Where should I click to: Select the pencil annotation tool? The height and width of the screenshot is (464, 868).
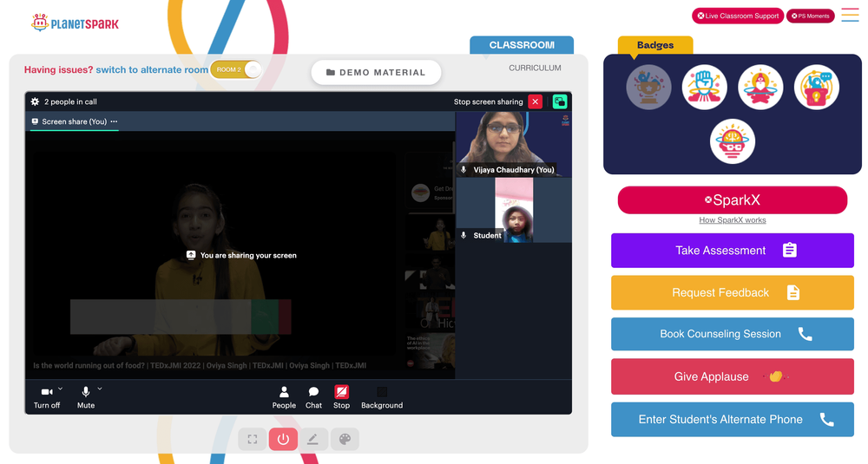click(312, 439)
